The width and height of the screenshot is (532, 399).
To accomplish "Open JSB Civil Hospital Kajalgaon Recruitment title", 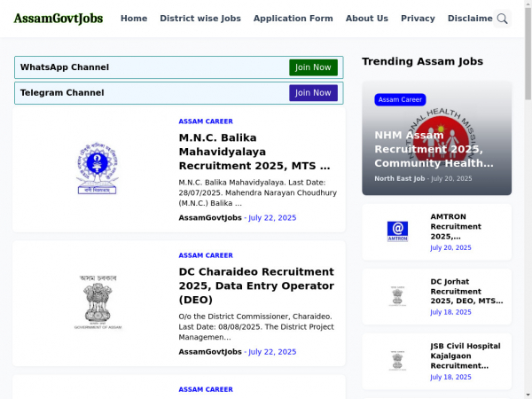I will tap(465, 356).
